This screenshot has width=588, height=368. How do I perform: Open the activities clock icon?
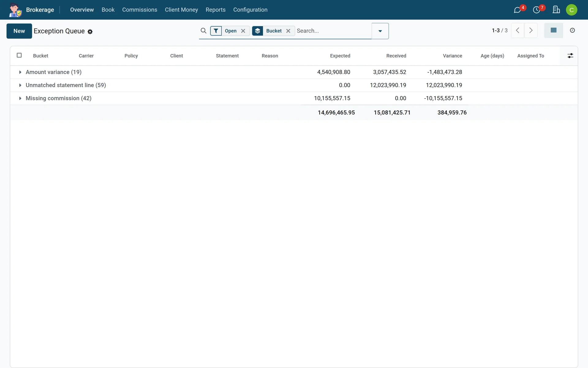click(536, 10)
